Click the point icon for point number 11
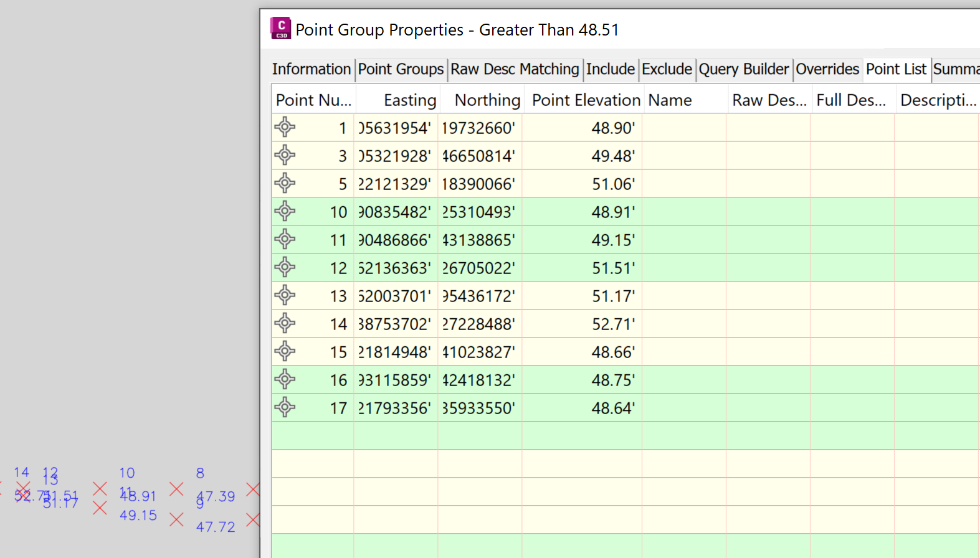Viewport: 980px width, 558px height. [x=285, y=239]
